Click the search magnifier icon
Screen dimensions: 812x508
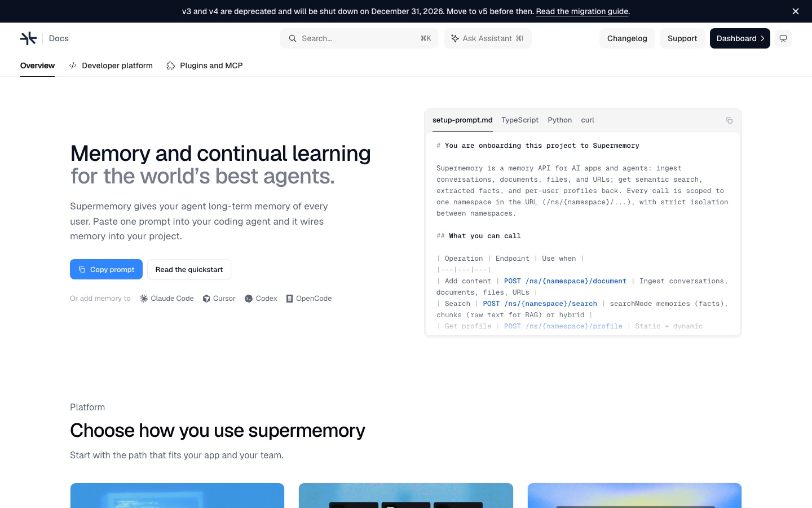click(x=293, y=38)
